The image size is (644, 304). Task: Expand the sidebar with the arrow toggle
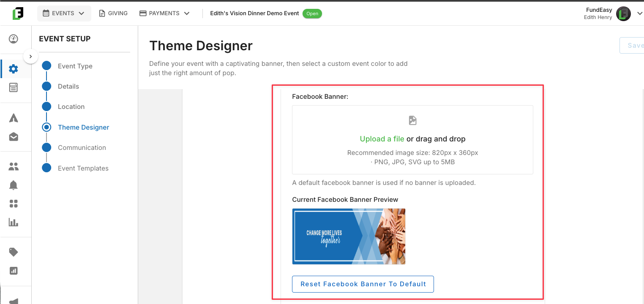coord(30,56)
